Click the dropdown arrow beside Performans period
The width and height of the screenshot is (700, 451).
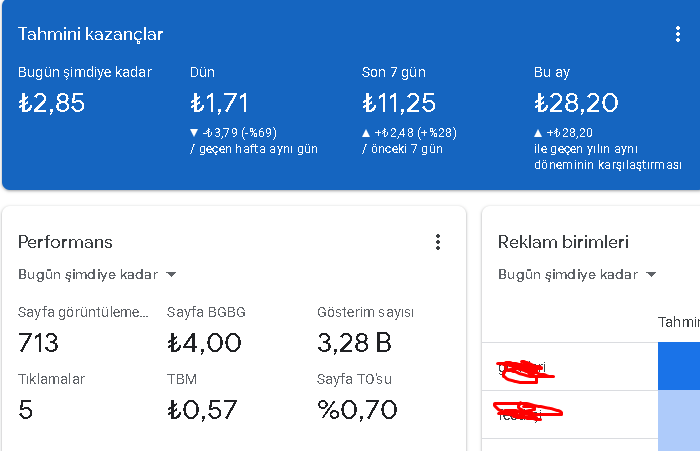(171, 274)
